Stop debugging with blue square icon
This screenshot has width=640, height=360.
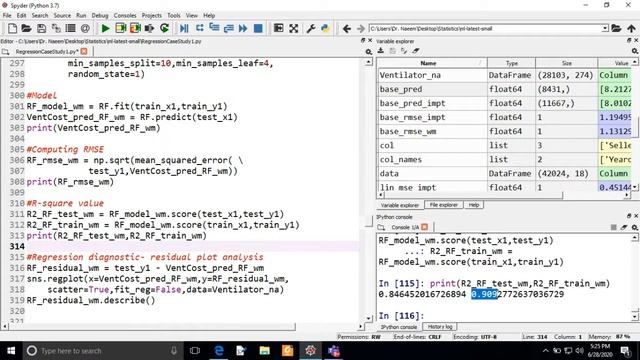[x=258, y=29]
